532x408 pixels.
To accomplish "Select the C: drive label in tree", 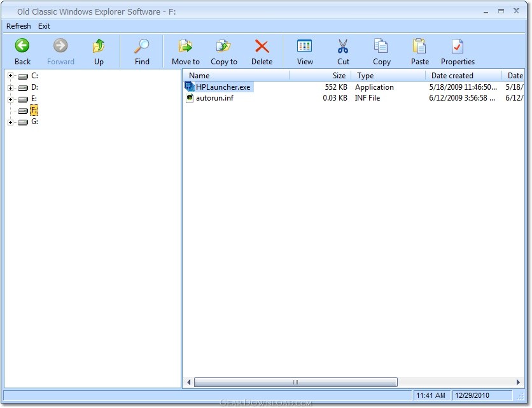I will click(x=34, y=76).
